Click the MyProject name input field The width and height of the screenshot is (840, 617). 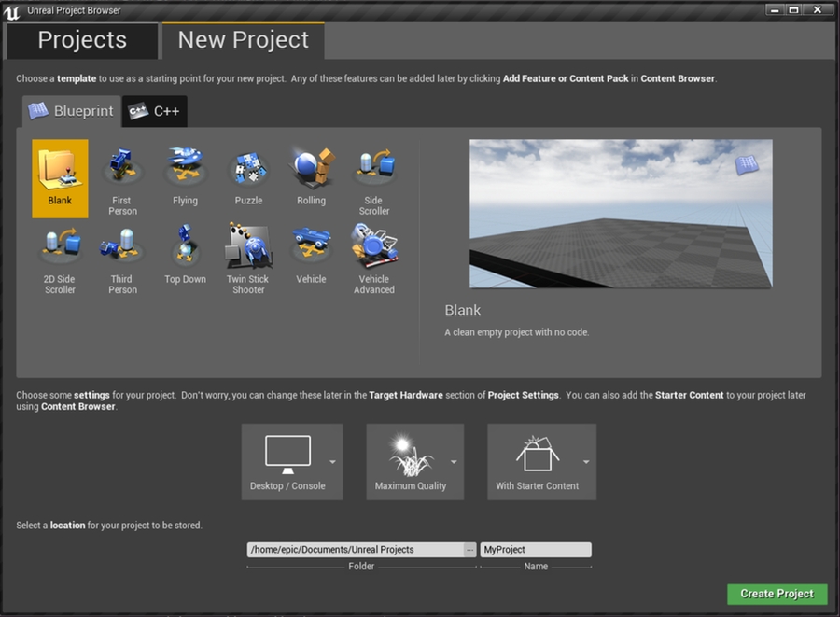(x=535, y=550)
